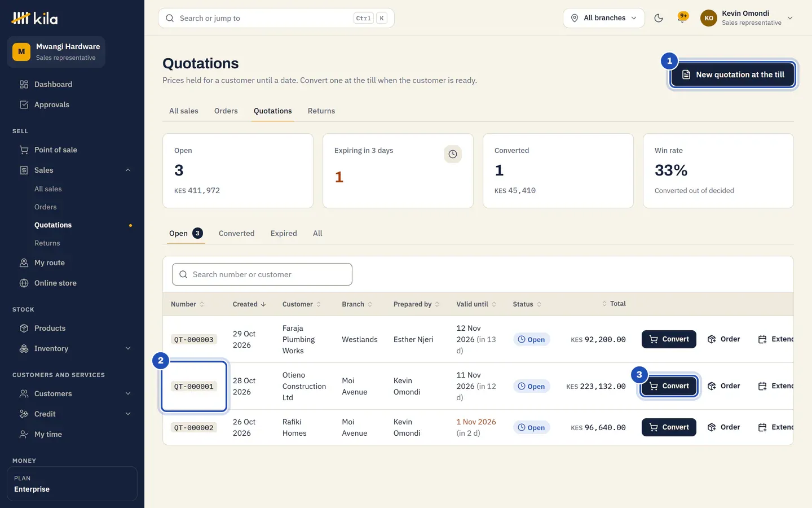Sort table by Customer column
The height and width of the screenshot is (508, 812).
[x=302, y=304]
